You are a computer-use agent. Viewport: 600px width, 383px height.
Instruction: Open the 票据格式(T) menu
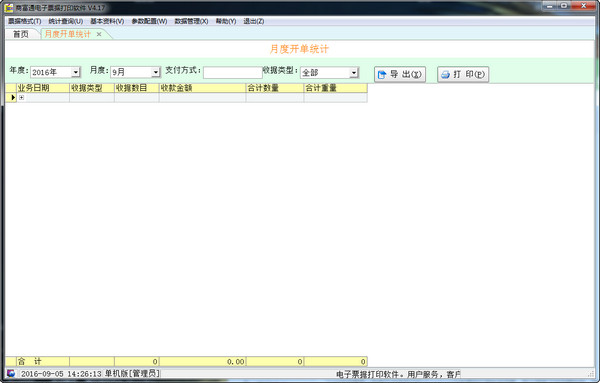(24, 21)
